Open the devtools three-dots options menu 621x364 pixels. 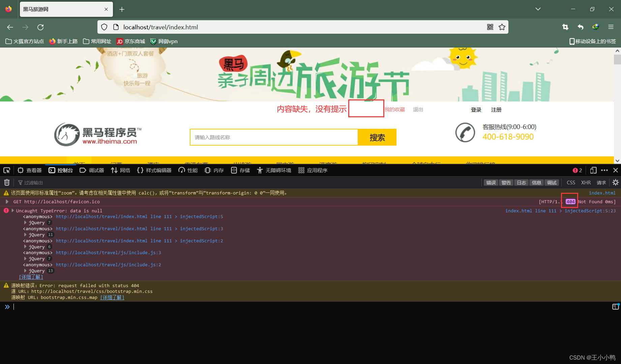[604, 170]
